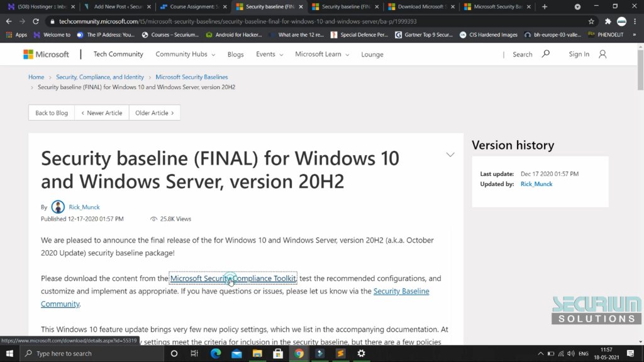Go to the Newer Article
644x362 pixels.
(x=102, y=113)
